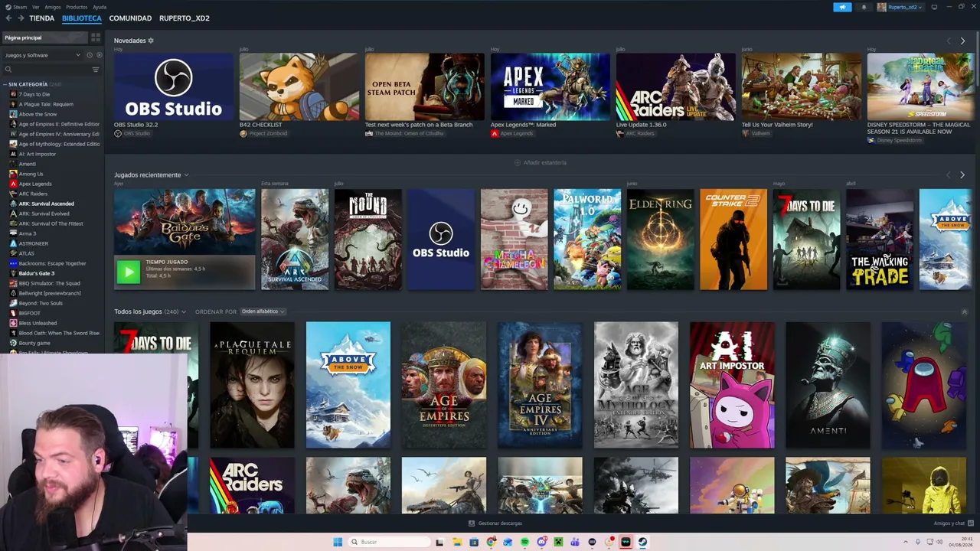
Task: Open advanced filter options in library sidebar
Action: pos(96,70)
